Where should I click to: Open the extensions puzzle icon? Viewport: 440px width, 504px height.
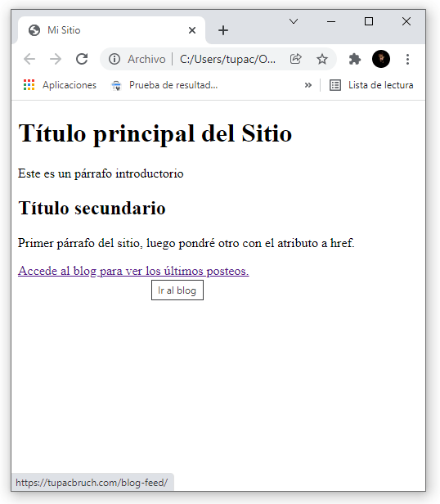pyautogui.click(x=355, y=59)
